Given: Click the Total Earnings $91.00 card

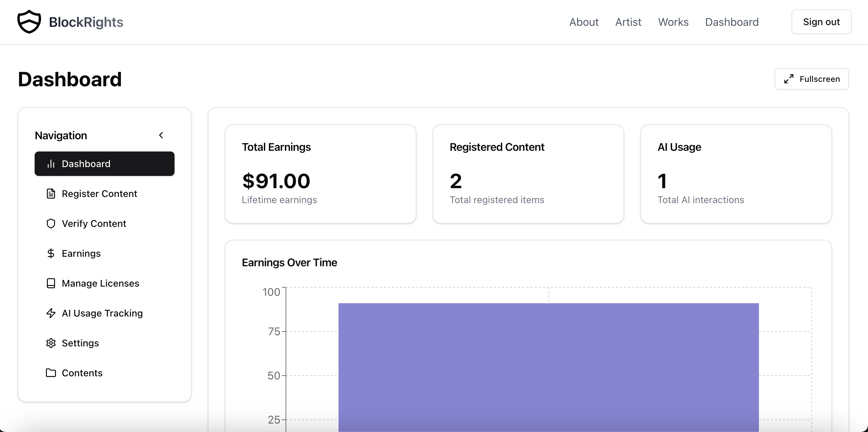Looking at the screenshot, I should coord(320,174).
